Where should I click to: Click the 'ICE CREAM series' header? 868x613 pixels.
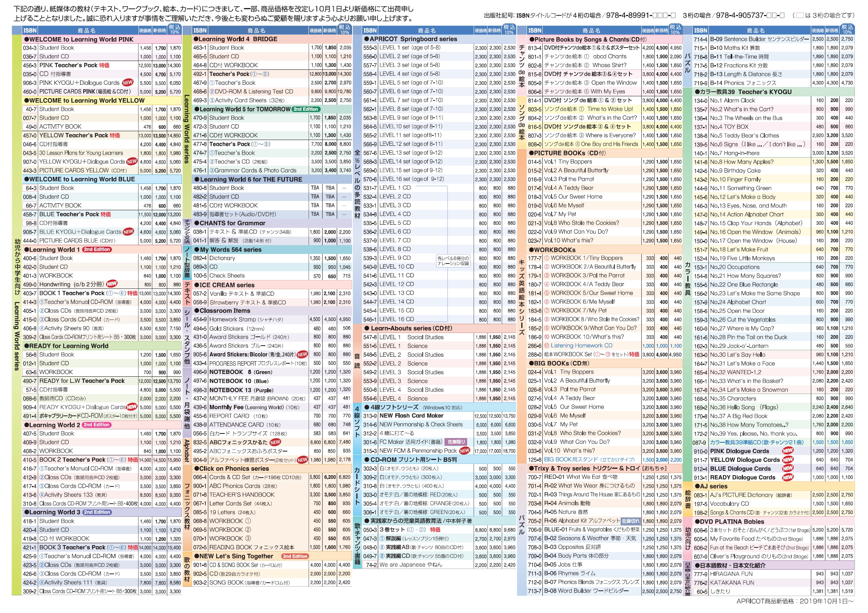[x=272, y=285]
